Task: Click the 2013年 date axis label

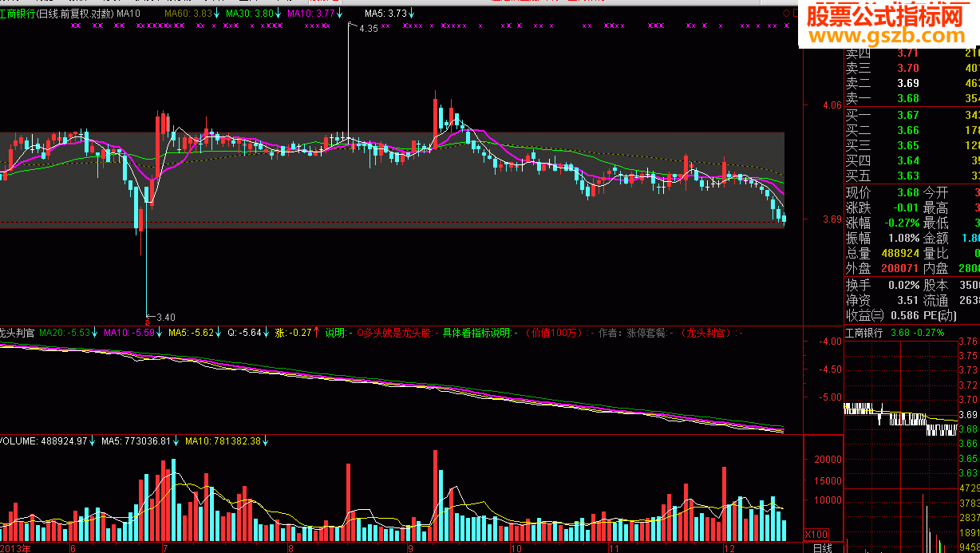Action: (15, 548)
